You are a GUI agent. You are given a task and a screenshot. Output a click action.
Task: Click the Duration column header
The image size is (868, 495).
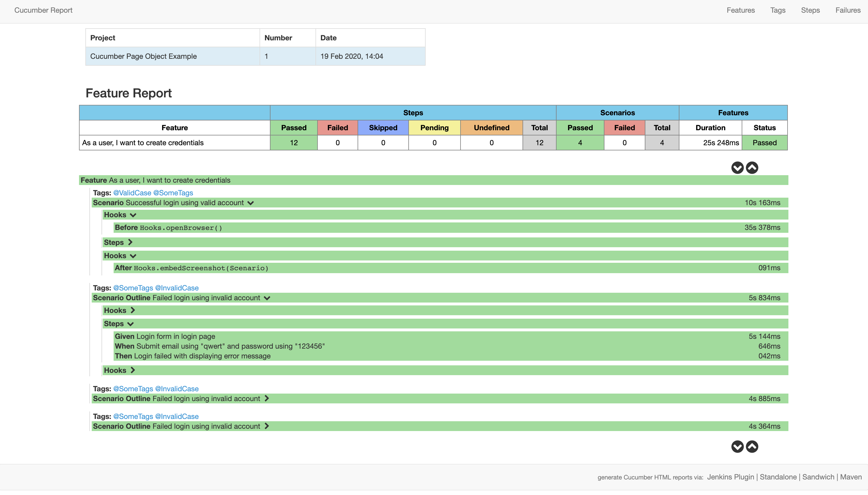point(710,128)
